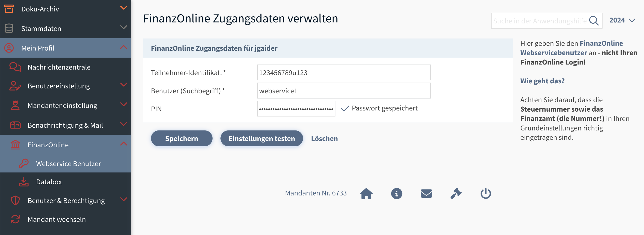Click Einstellungen testen button

point(261,138)
